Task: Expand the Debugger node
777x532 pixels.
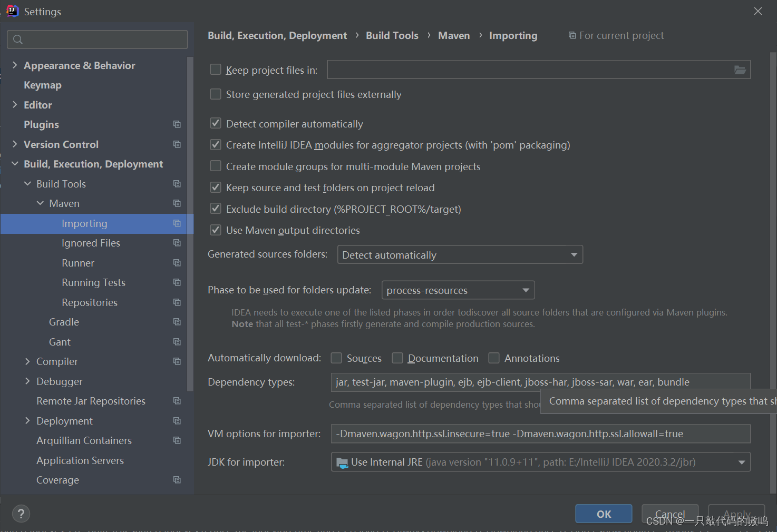Action: tap(27, 381)
